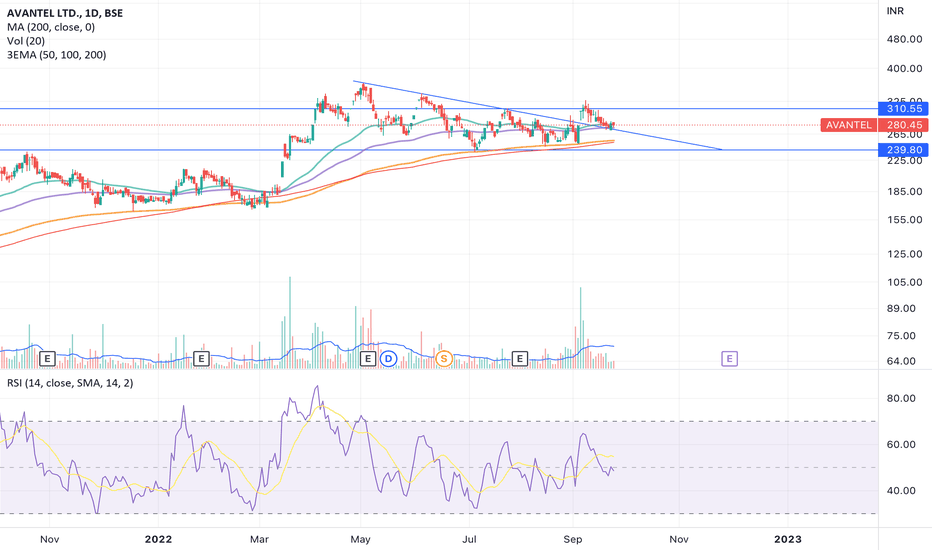This screenshot has height=550, width=932.
Task: Click the red AVANTEL symbol price tag
Action: click(848, 125)
